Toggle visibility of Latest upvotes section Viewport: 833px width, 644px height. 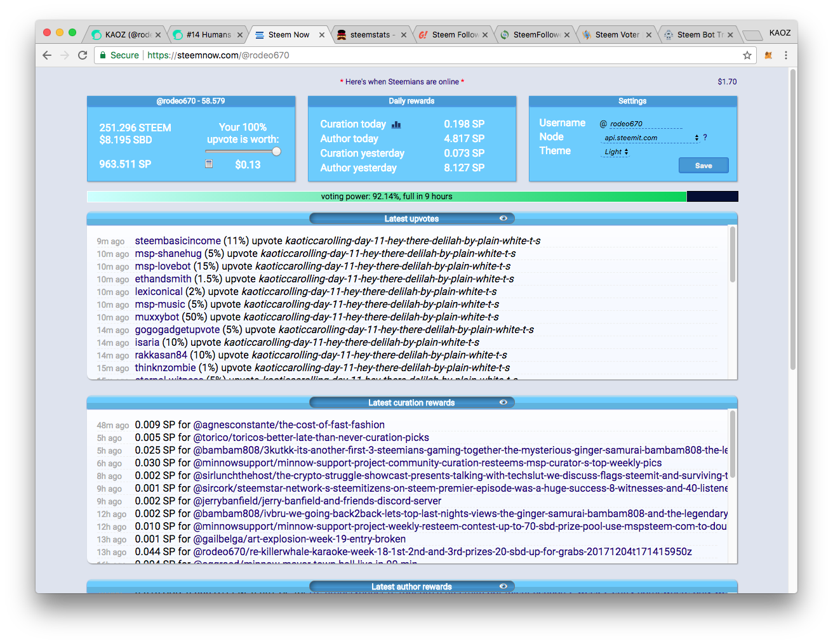click(x=503, y=218)
